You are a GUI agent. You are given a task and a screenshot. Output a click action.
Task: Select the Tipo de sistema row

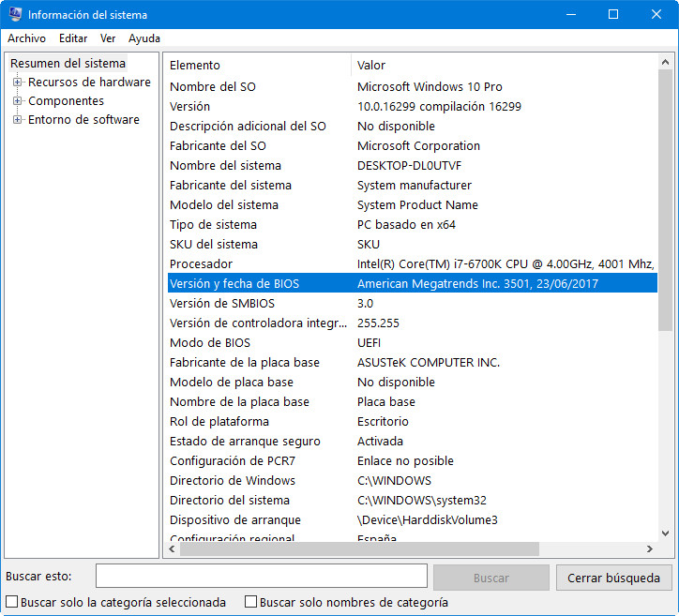tap(413, 225)
